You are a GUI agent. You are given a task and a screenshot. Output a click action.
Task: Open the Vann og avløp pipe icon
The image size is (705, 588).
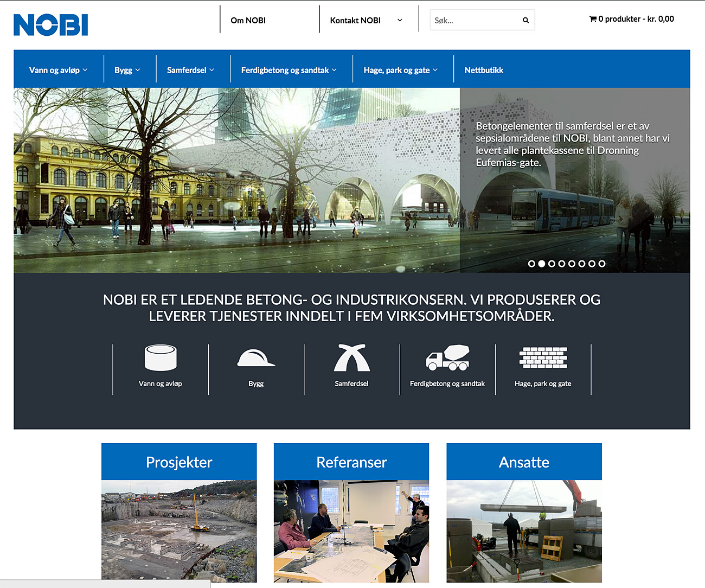[161, 357]
